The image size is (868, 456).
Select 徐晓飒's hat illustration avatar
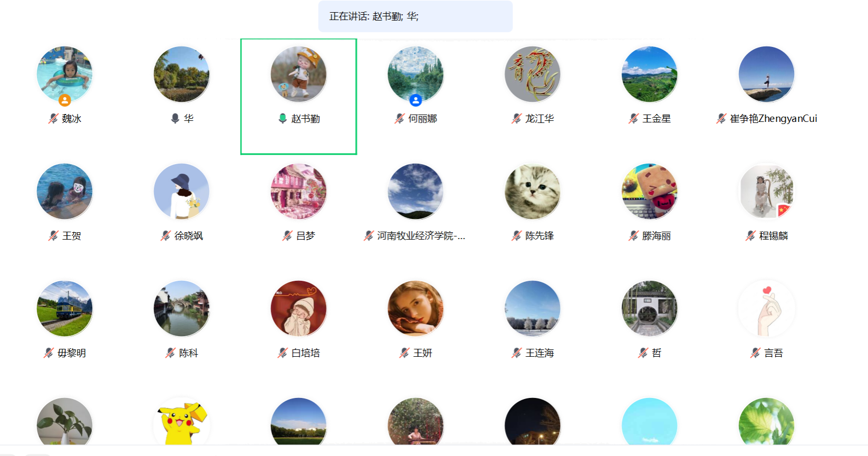[x=181, y=192]
